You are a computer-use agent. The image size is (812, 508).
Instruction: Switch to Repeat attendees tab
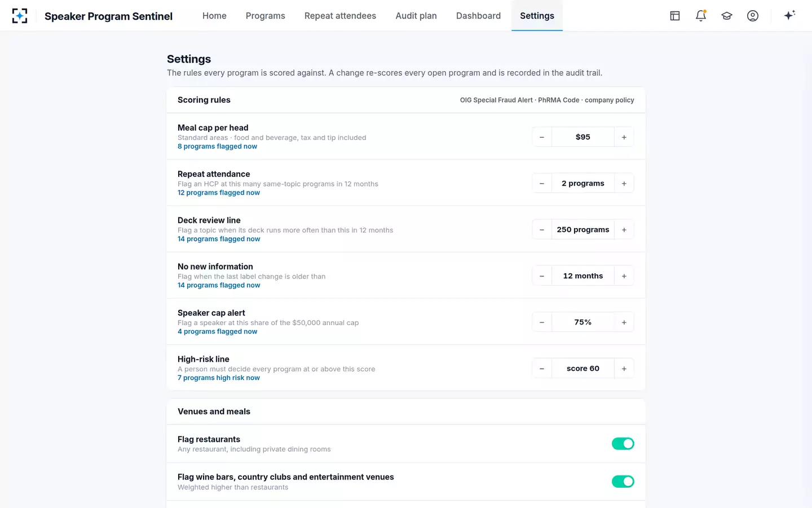pos(340,16)
